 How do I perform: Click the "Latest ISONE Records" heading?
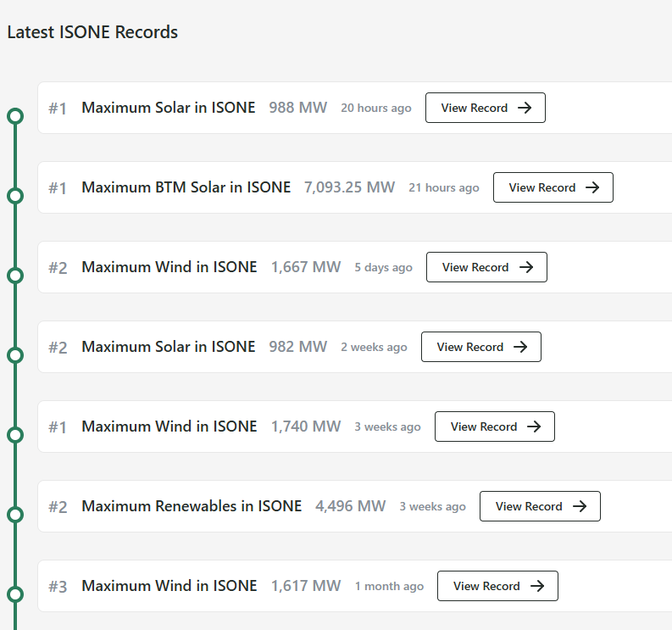[x=92, y=32]
